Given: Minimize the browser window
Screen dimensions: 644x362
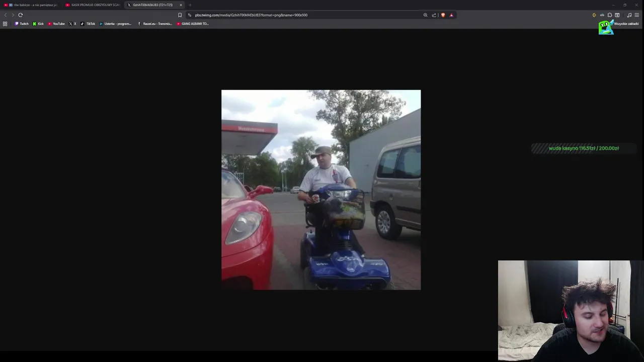Looking at the screenshot, I should pos(613,5).
